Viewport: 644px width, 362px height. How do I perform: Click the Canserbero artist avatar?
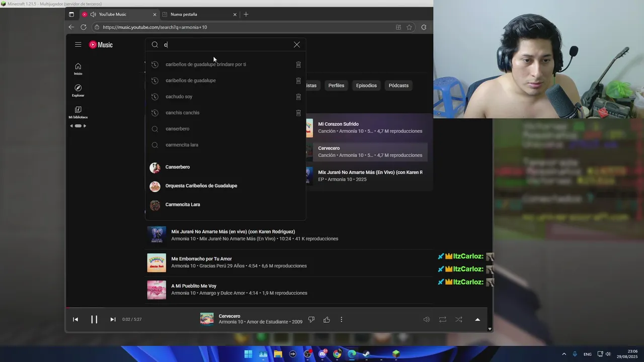click(155, 168)
